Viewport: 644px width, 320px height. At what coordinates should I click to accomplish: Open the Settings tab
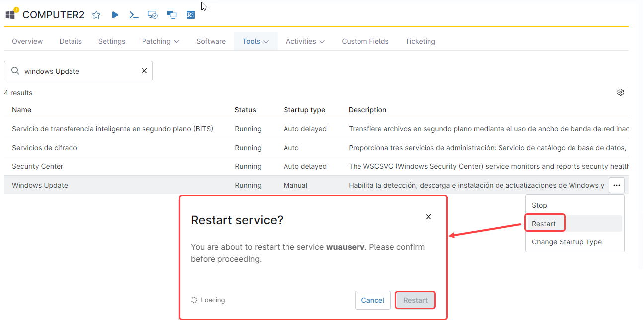[x=112, y=41]
